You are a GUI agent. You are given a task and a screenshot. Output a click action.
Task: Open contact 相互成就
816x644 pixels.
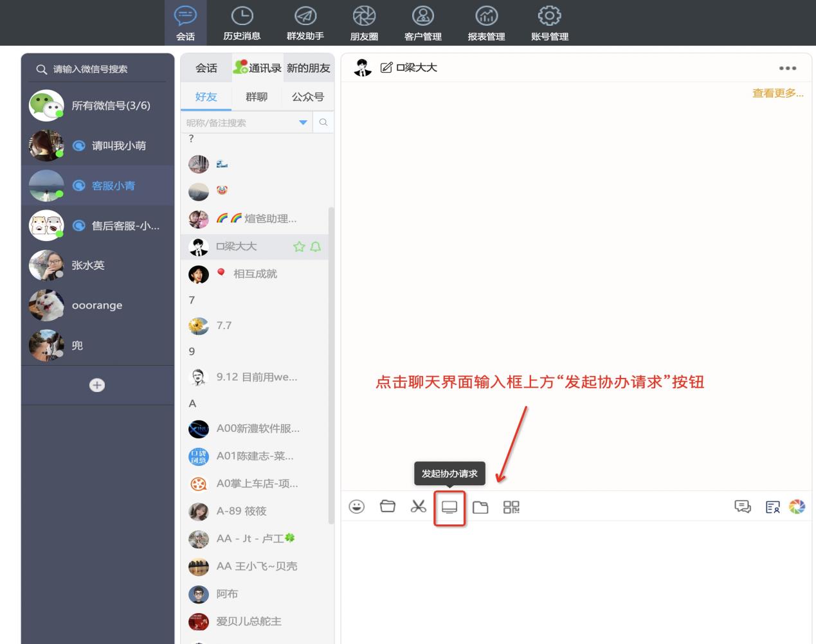pyautogui.click(x=256, y=274)
